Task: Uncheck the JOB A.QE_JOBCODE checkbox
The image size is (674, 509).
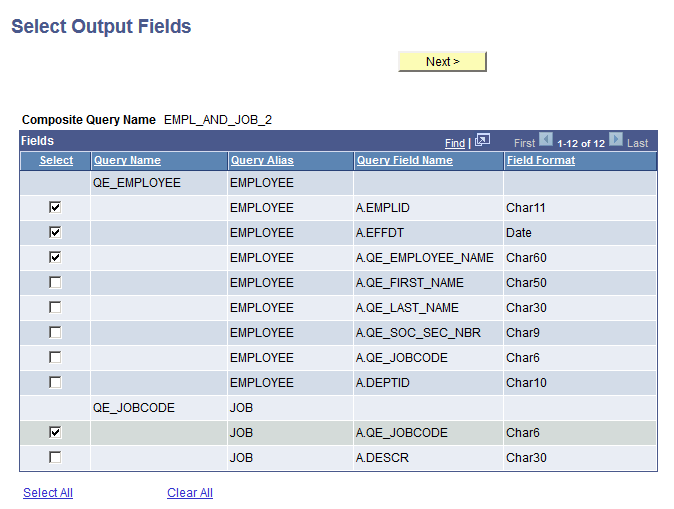Action: 55,432
